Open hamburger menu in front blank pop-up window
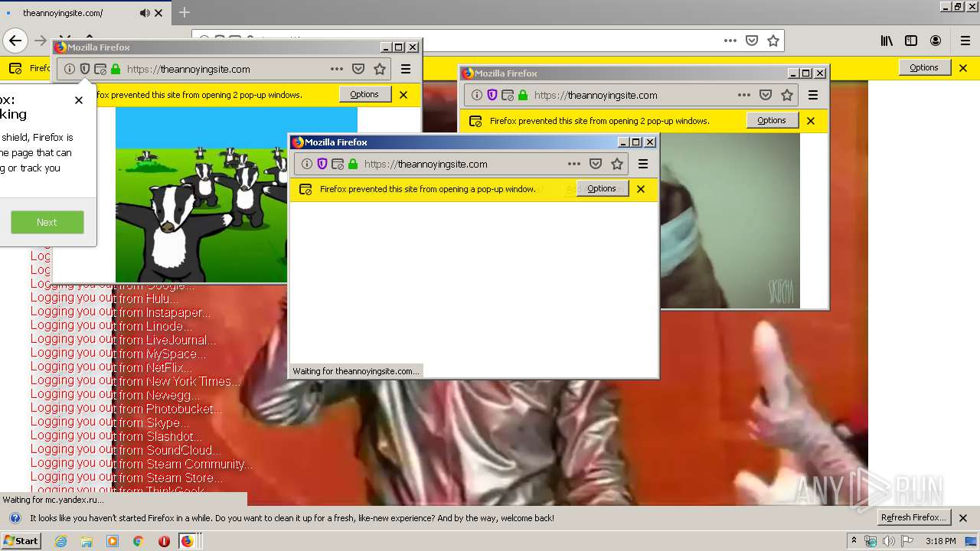Image resolution: width=980 pixels, height=551 pixels. [x=643, y=164]
